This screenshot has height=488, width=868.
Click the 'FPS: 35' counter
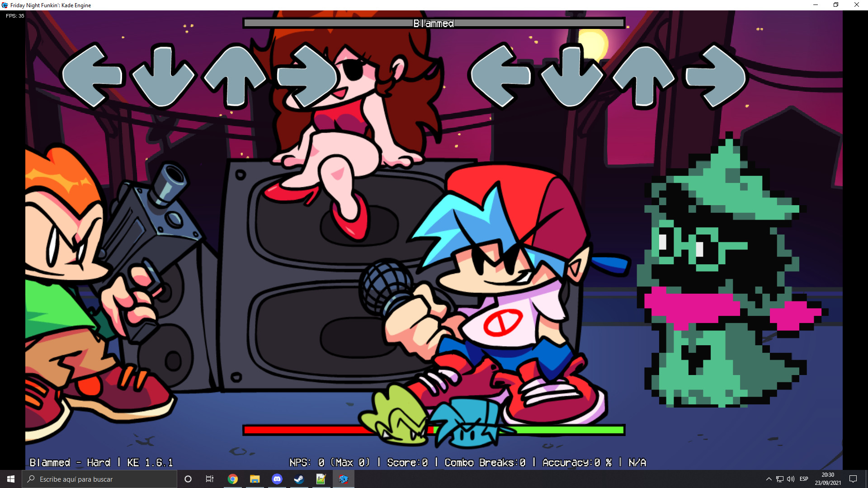15,16
